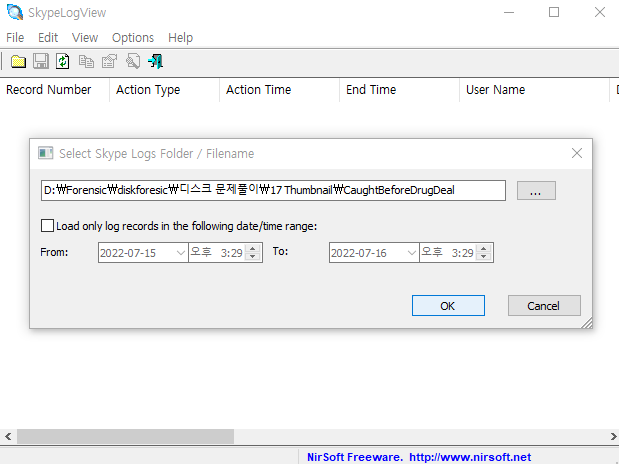Click the Find toolbar icon
This screenshot has height=464, width=619.
[x=133, y=62]
